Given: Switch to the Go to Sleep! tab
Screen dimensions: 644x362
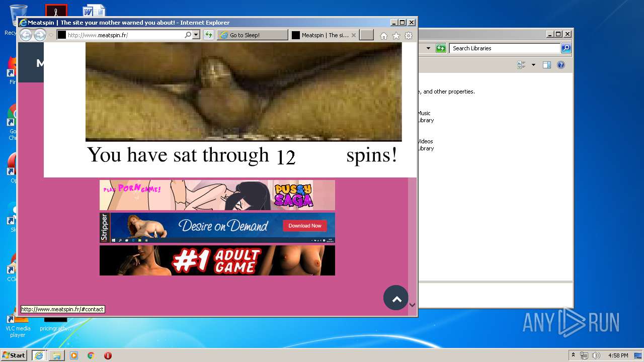Looking at the screenshot, I should point(253,35).
